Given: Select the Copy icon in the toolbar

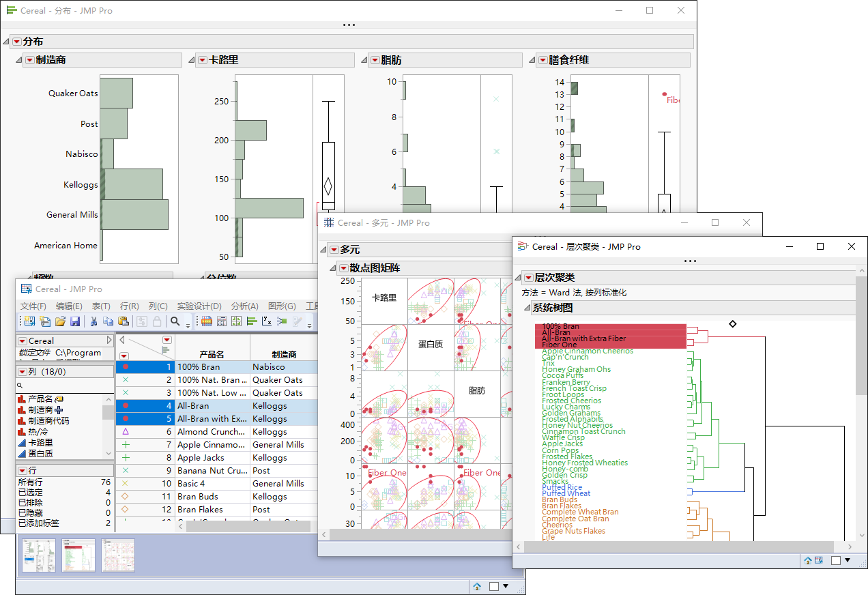Looking at the screenshot, I should point(109,321).
